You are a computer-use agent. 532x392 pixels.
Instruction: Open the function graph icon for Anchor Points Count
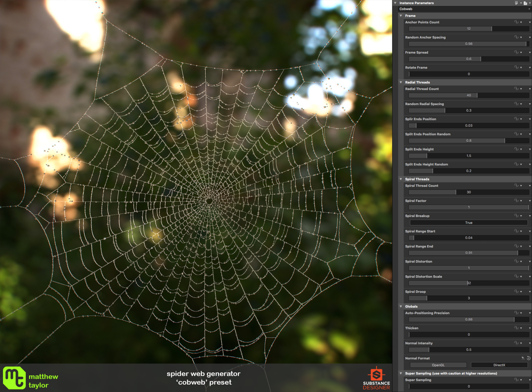516,22
